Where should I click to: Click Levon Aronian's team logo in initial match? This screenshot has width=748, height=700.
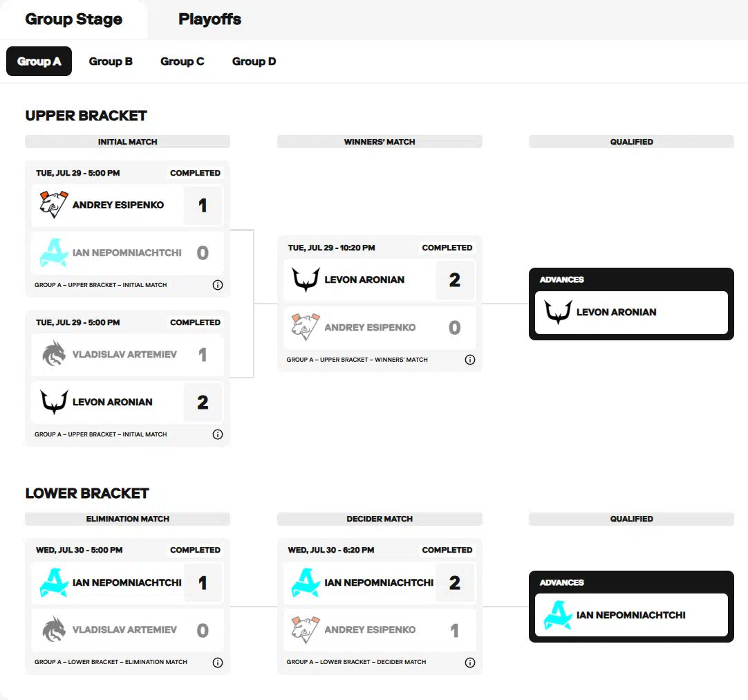[53, 402]
